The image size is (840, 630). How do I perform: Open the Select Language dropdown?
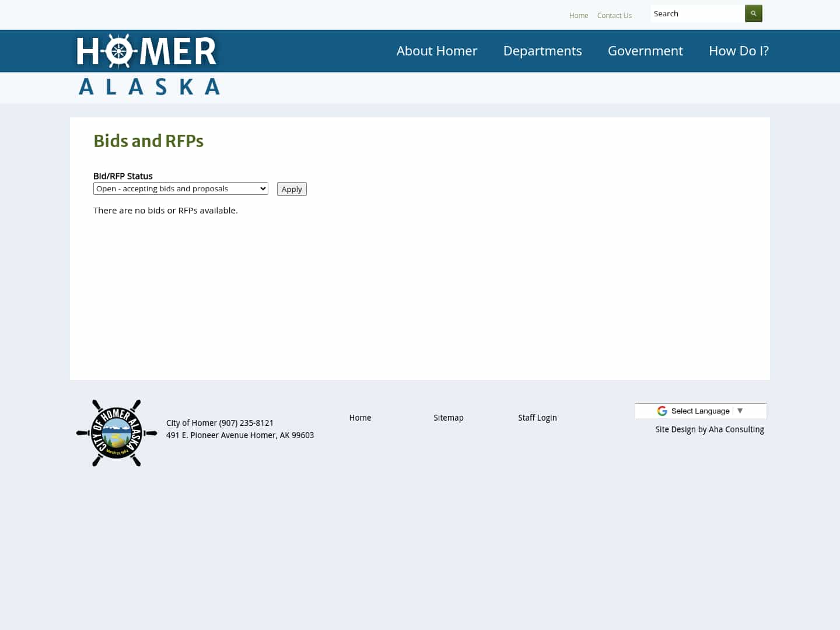(700, 411)
